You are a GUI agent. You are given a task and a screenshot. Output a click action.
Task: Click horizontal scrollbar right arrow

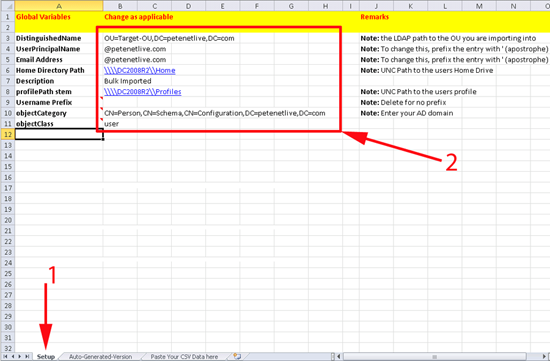point(544,356)
